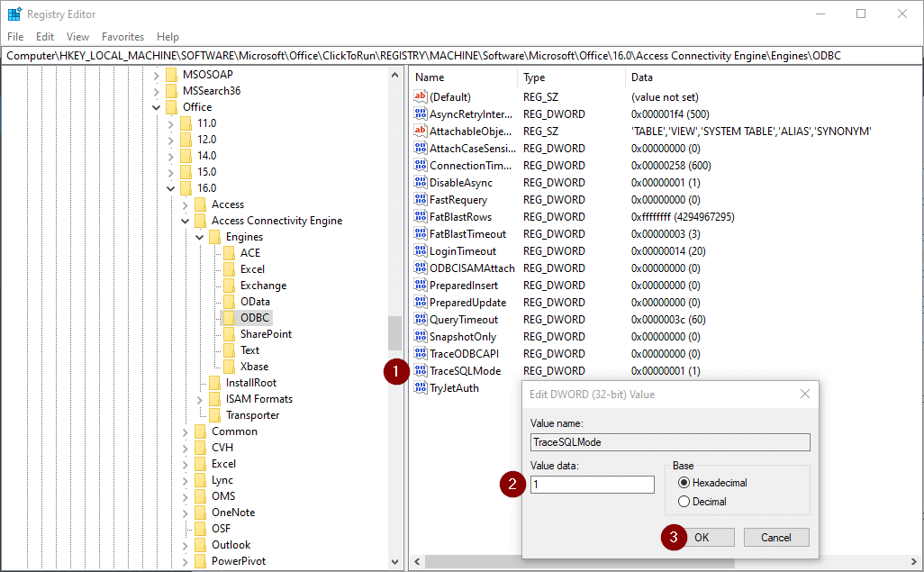Click the LoginTimeout DWORD icon
Viewport: 924px width, 572px height.
tap(421, 250)
